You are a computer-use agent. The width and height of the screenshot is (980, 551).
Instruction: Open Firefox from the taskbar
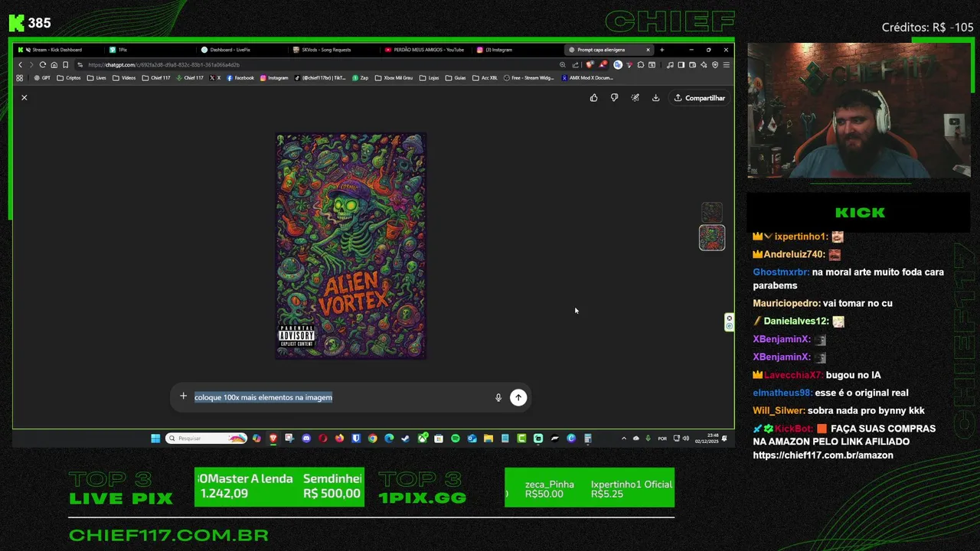(x=339, y=439)
